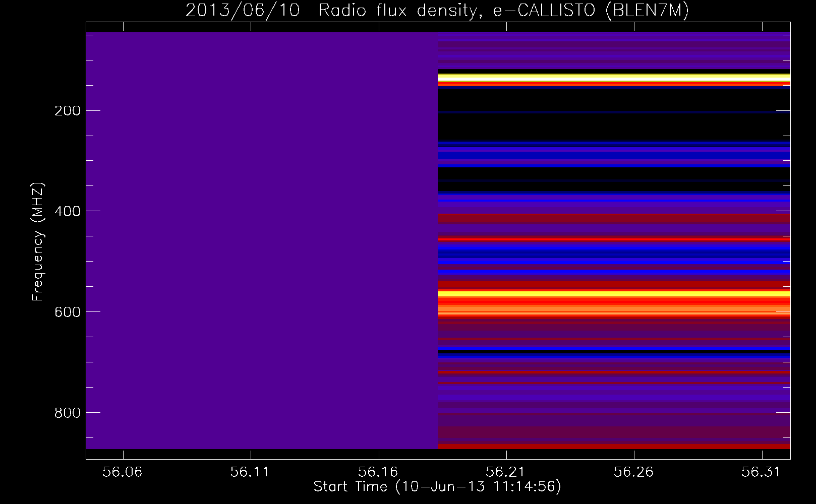Click the bright yellow band near 140 MHz
Screen dimensions: 816x504
click(614, 78)
